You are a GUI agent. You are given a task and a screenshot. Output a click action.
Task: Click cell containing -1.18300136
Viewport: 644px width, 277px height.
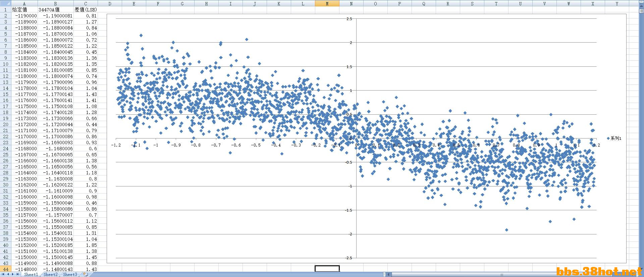(55, 58)
